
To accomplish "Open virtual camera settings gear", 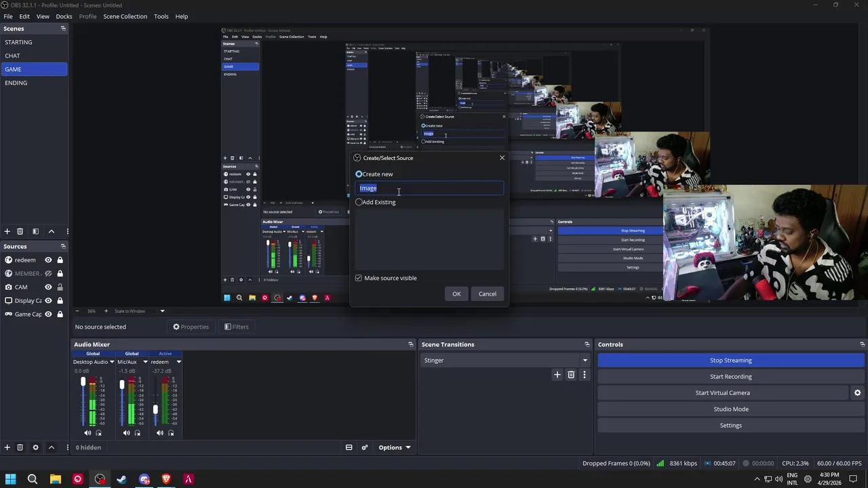I will pyautogui.click(x=857, y=392).
